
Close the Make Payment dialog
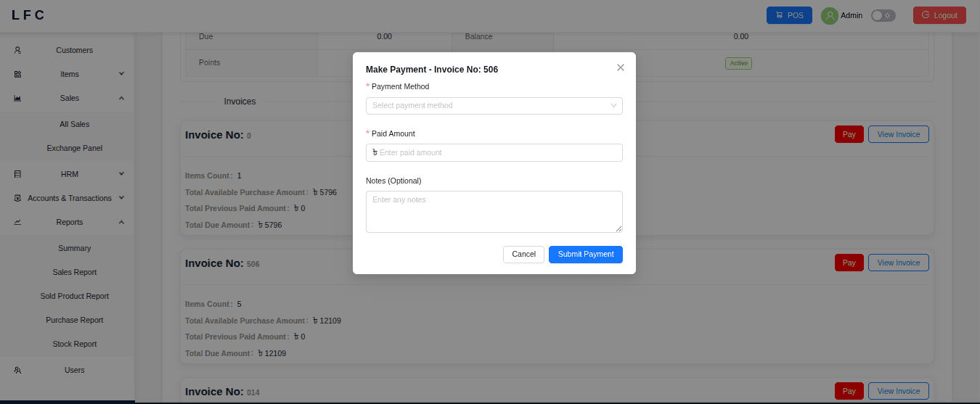tap(621, 67)
